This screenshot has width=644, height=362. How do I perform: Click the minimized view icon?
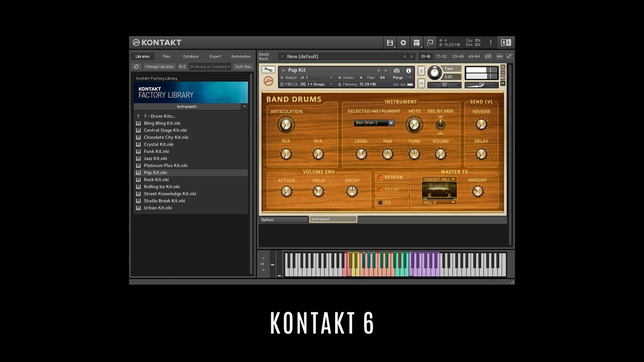(x=430, y=43)
